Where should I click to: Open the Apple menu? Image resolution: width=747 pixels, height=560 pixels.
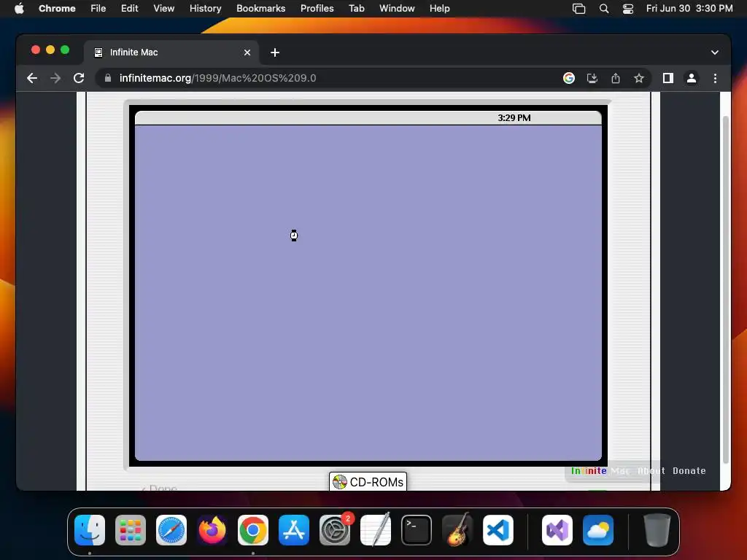tap(19, 8)
